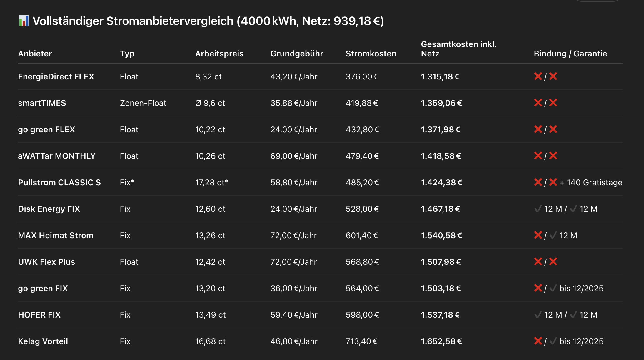Click first red X in EnergieDirect FLEX row
This screenshot has height=360, width=644.
[538, 76]
